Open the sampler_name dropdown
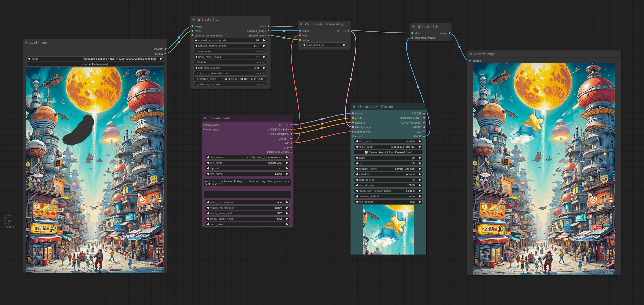 pyautogui.click(x=388, y=169)
